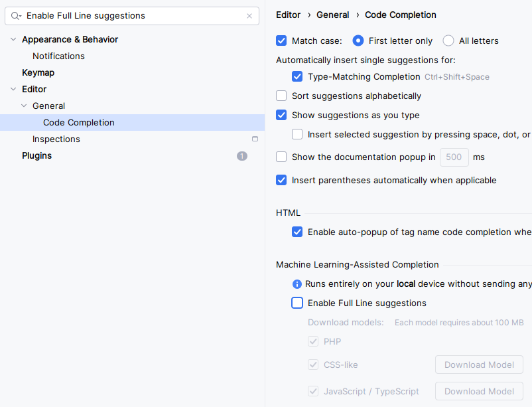Click the documentation popup delay field
Viewport: 532px width, 407px height.
(454, 157)
